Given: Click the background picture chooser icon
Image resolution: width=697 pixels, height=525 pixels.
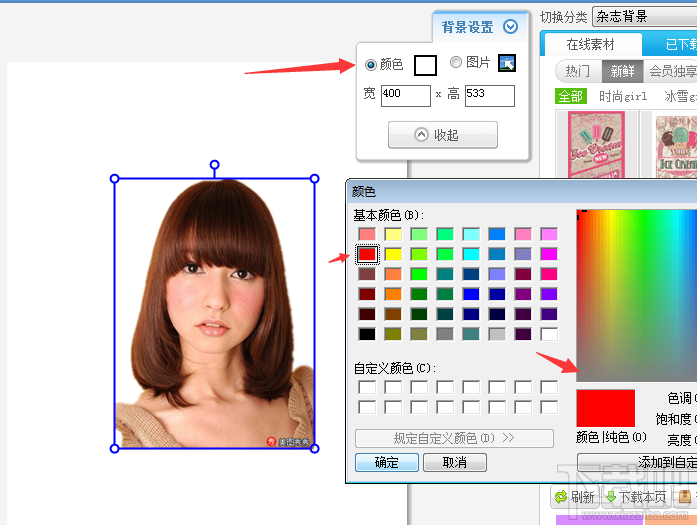Looking at the screenshot, I should [507, 63].
